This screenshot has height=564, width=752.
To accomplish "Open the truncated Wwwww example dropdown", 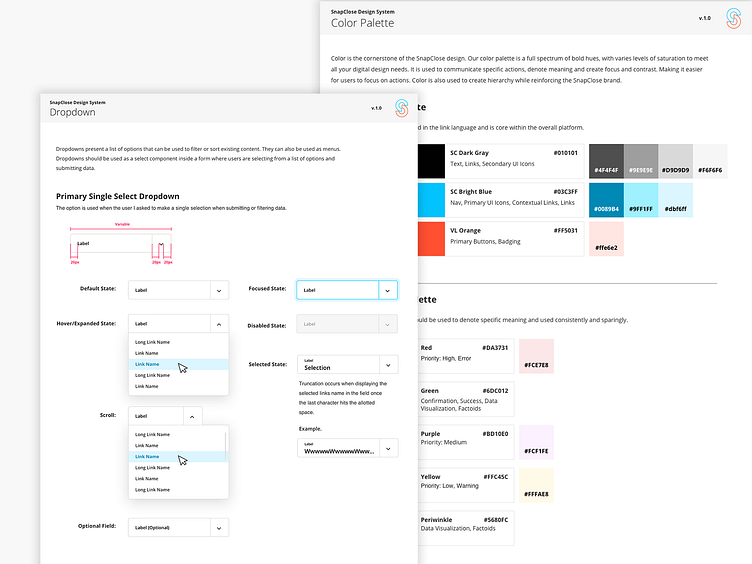I will point(388,448).
